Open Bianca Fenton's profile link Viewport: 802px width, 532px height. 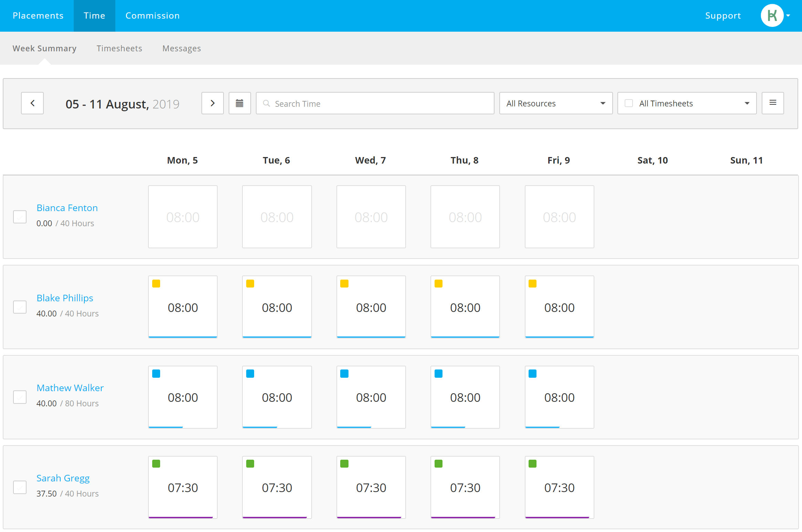click(67, 208)
